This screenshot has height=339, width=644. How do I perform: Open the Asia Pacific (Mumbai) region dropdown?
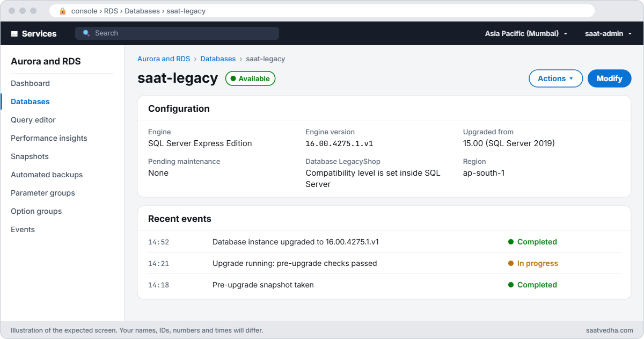(526, 33)
